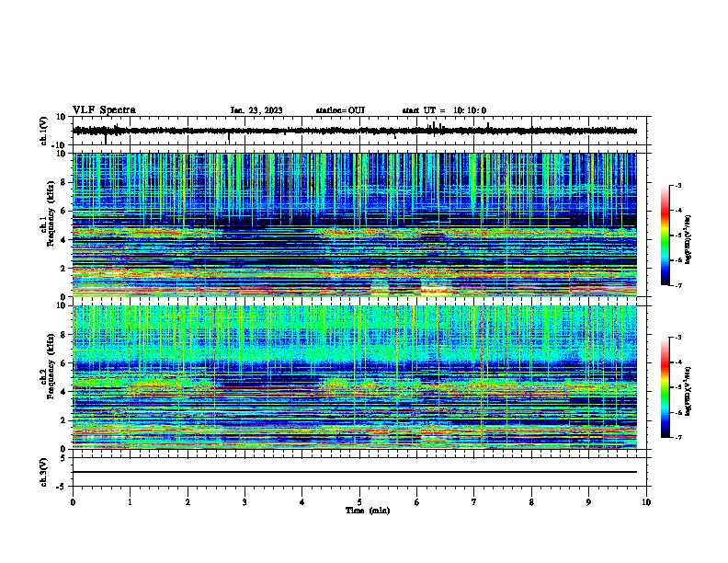Select the ch.2 spectrogram color scale bar
The height and width of the screenshot is (563, 728).
click(665, 387)
